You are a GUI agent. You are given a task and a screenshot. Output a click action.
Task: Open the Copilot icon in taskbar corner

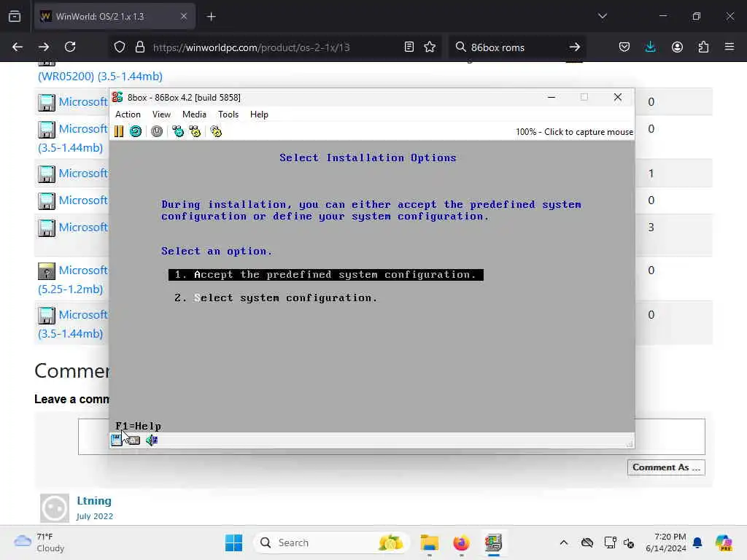tap(724, 542)
